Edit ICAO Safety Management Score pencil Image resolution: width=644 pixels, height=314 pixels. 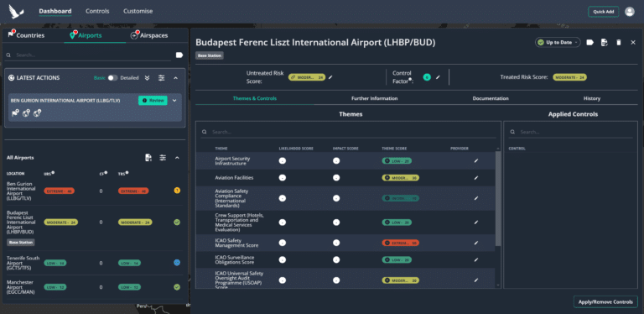tap(476, 243)
